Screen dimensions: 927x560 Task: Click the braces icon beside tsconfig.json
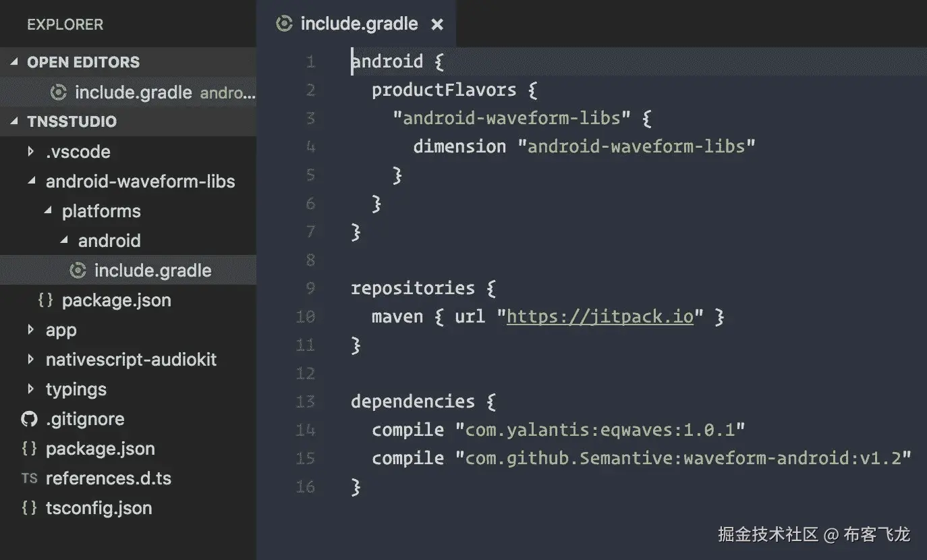29,508
